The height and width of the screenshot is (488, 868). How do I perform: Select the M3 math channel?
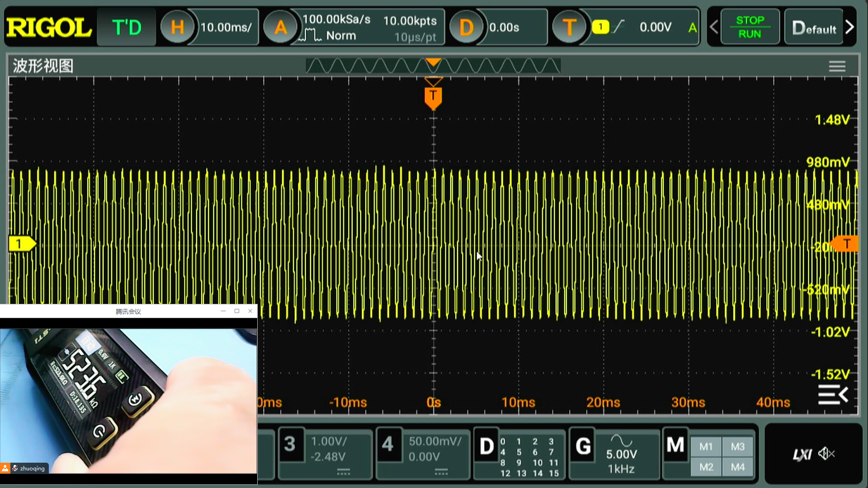[737, 447]
